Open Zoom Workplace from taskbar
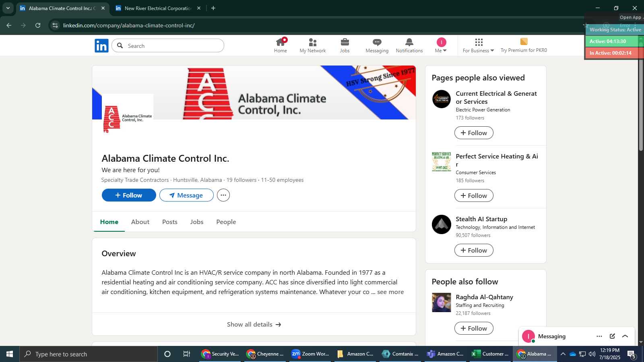This screenshot has height=362, width=644. [310, 354]
